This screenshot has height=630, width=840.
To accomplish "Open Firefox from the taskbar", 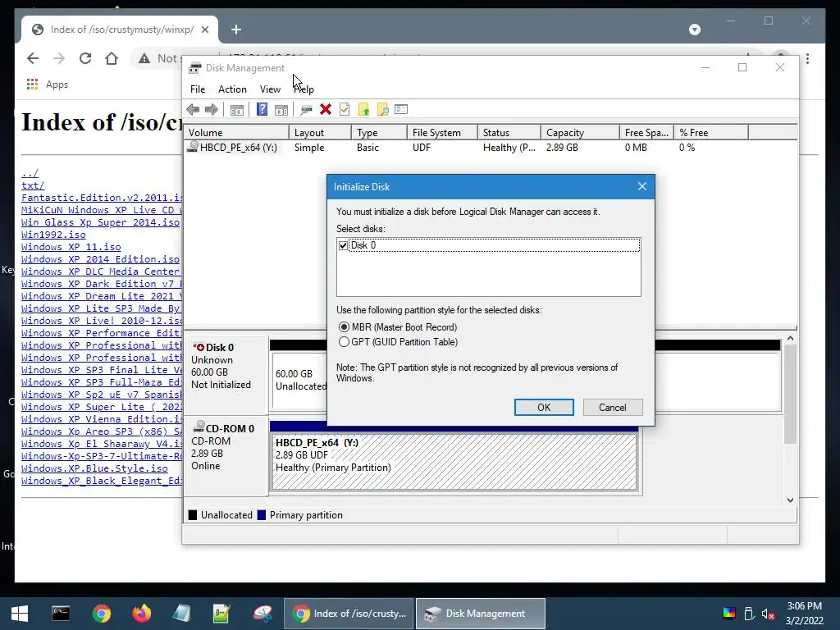I will coord(142,614).
